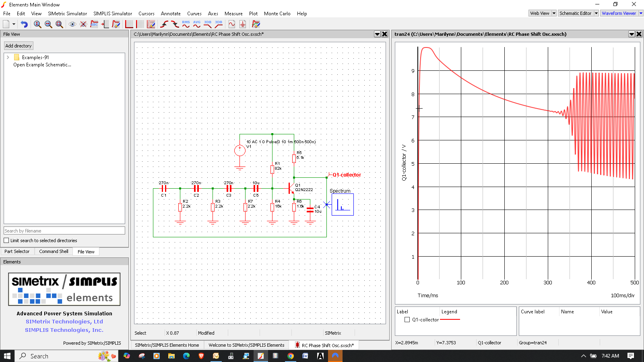This screenshot has height=362, width=644.
Task: Open the Cursors menu
Action: tap(147, 14)
